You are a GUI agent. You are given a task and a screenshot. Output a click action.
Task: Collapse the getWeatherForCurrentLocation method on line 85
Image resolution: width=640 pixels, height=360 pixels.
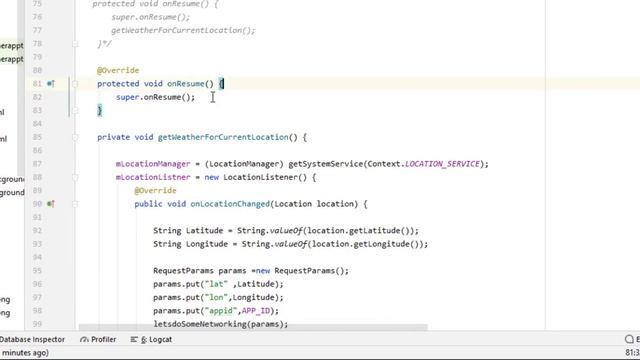pos(75,137)
